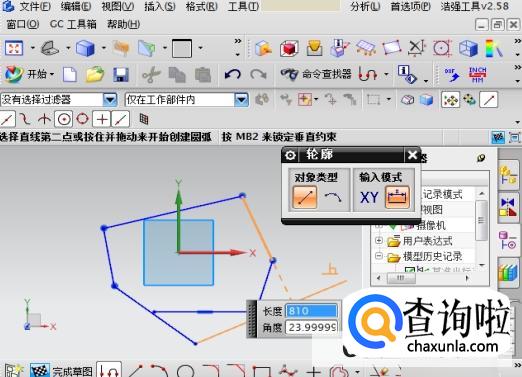
Task: Open the dropdown arrow beside the gray rectangle swatch
Action: click(x=200, y=48)
